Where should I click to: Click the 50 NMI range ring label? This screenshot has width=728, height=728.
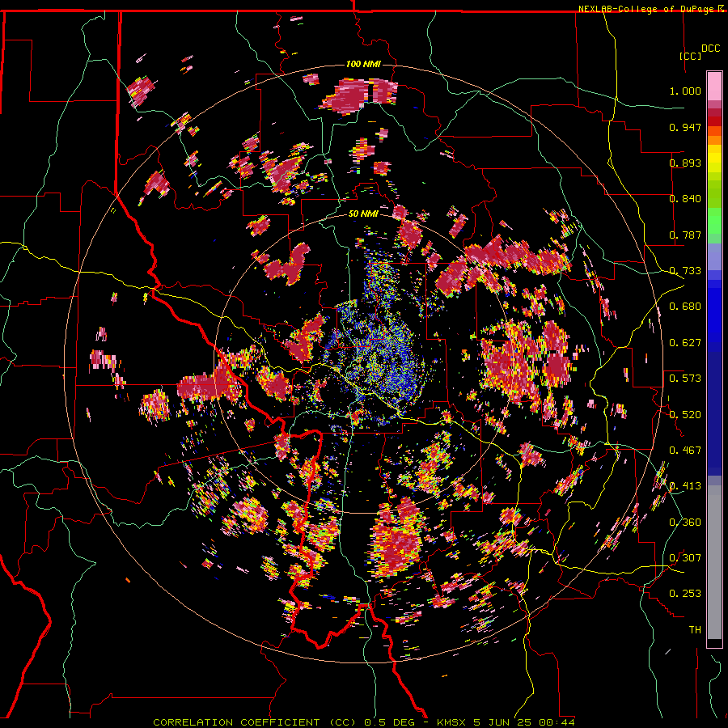click(363, 214)
